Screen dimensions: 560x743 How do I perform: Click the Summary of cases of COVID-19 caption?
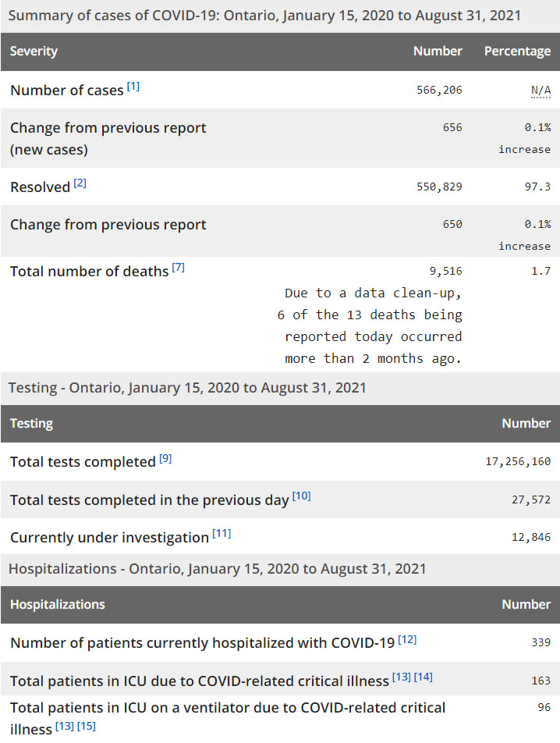(264, 16)
